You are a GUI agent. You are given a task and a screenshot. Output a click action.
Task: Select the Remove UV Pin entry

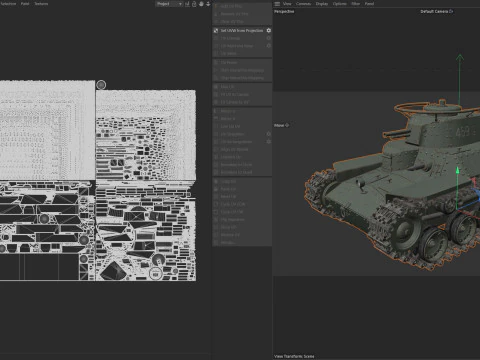(242, 14)
